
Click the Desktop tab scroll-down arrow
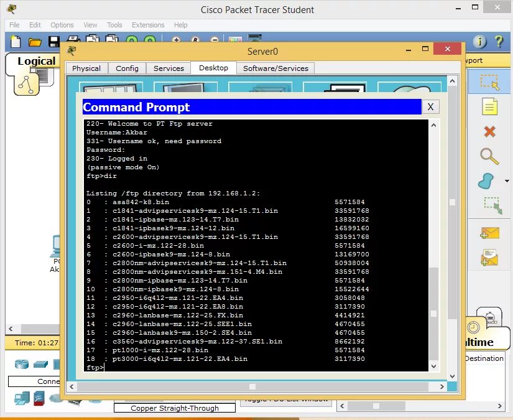click(452, 376)
